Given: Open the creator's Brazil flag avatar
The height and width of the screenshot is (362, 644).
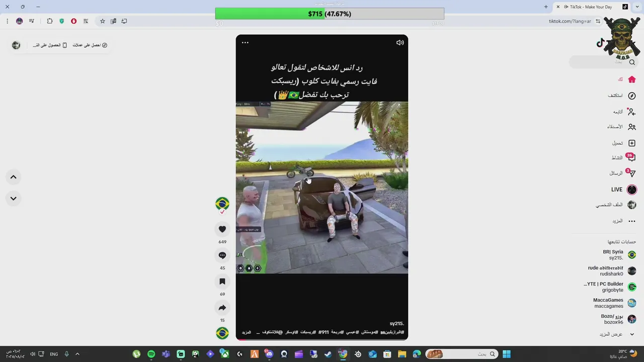Looking at the screenshot, I should pos(222,204).
